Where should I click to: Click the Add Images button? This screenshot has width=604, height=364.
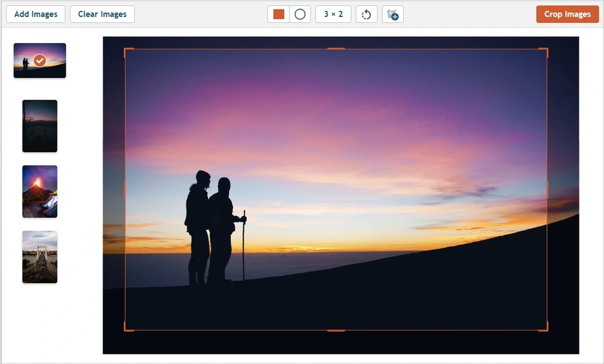pyautogui.click(x=35, y=14)
